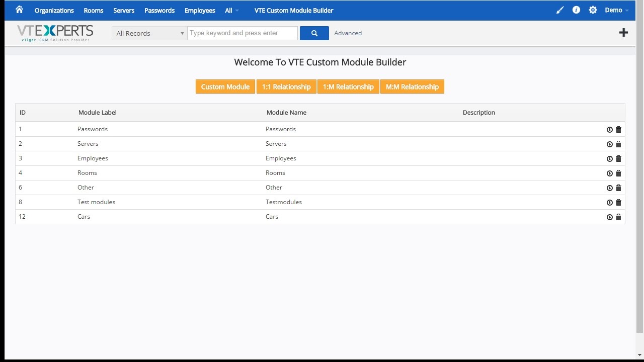The height and width of the screenshot is (362, 644).
Task: Click the plus quick-create icon
Action: (623, 33)
